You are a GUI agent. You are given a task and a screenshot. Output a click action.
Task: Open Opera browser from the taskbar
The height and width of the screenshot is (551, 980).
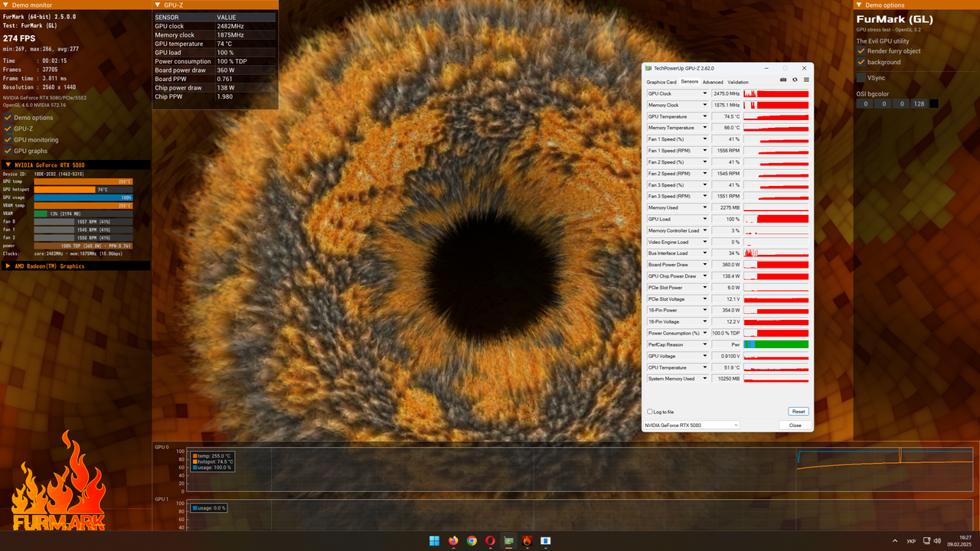tap(490, 541)
